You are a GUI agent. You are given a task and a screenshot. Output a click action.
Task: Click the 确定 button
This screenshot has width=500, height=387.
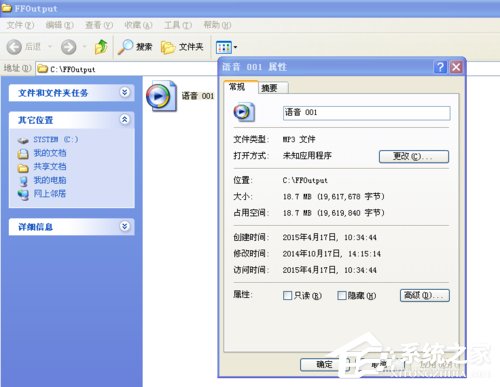[x=324, y=364]
